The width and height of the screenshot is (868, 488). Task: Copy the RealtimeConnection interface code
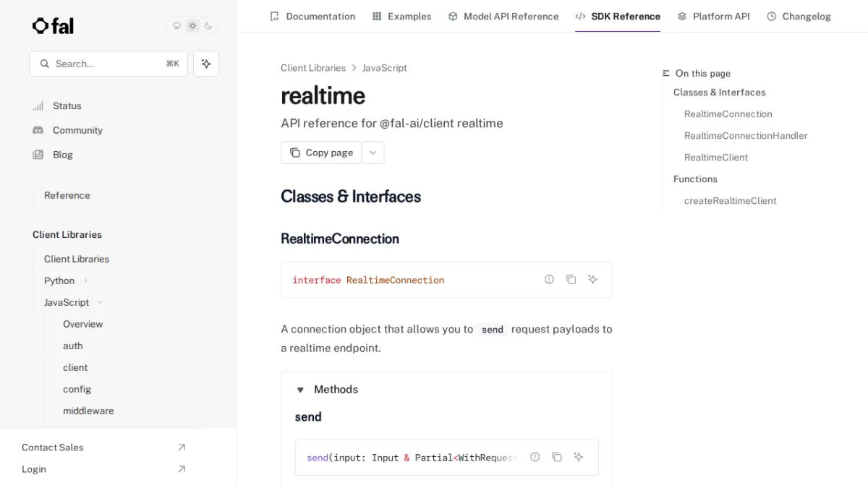coord(571,279)
